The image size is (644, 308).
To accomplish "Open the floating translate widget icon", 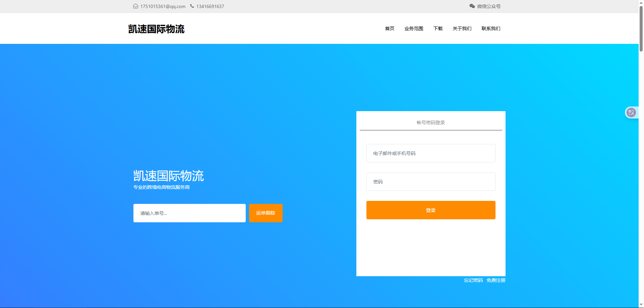I will tap(631, 112).
